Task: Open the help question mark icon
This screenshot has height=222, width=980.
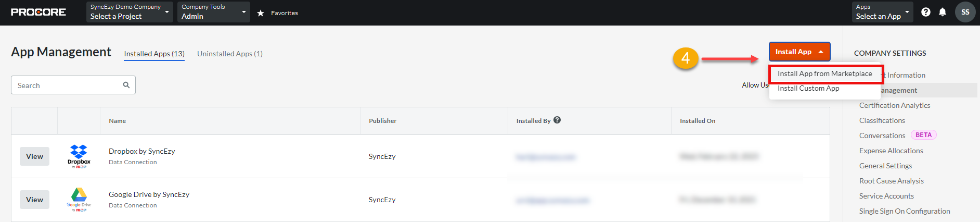Action: click(926, 12)
